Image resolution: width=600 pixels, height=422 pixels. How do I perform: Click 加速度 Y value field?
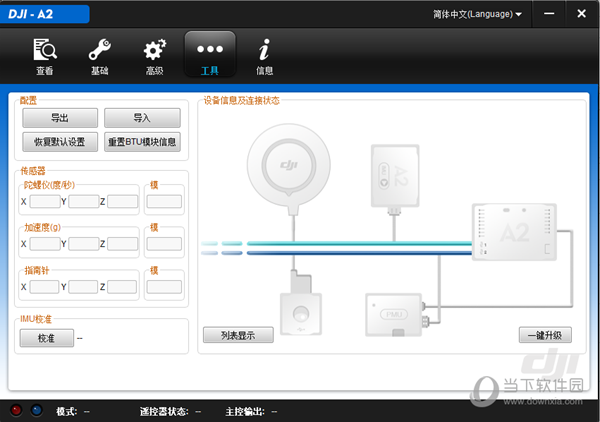tap(83, 244)
